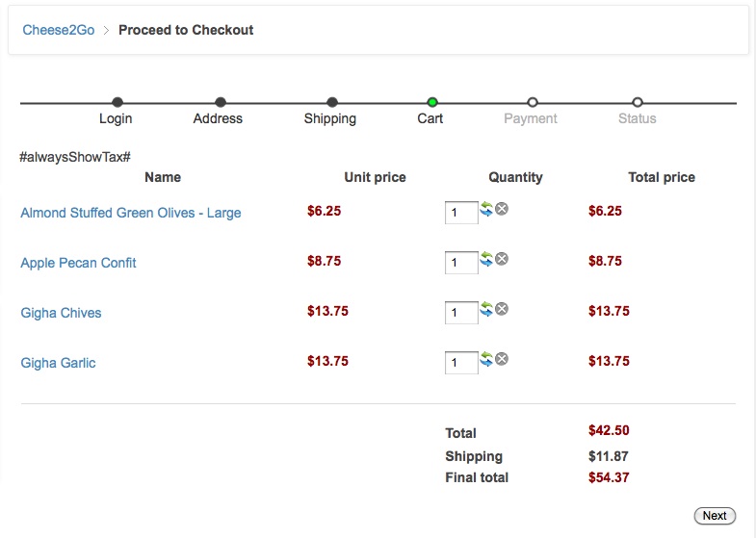Open the Apple Pecan Confit product link
The height and width of the screenshot is (538, 756).
tap(78, 263)
